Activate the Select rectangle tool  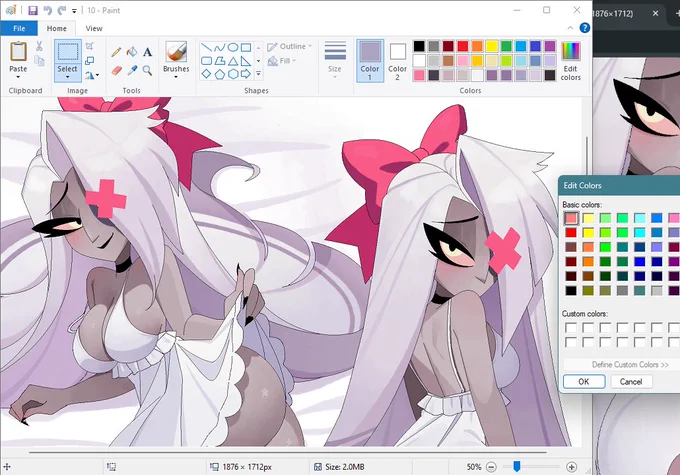[x=68, y=52]
